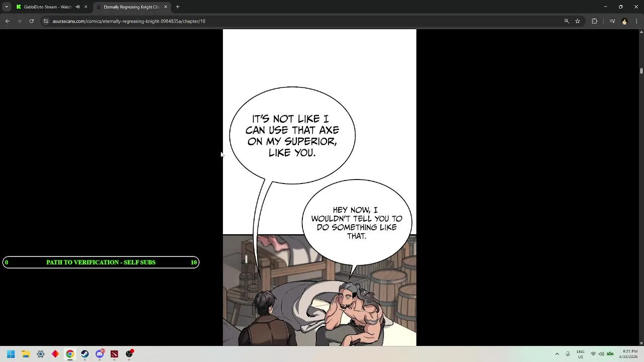The image size is (644, 362).
Task: Click the page vertical scrollbar thumb
Action: (x=641, y=71)
